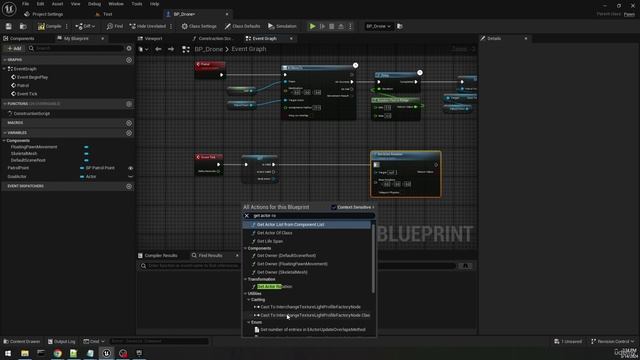Viewport: 640px width, 360px height.
Task: Open the Debug menu
Action: [94, 4]
